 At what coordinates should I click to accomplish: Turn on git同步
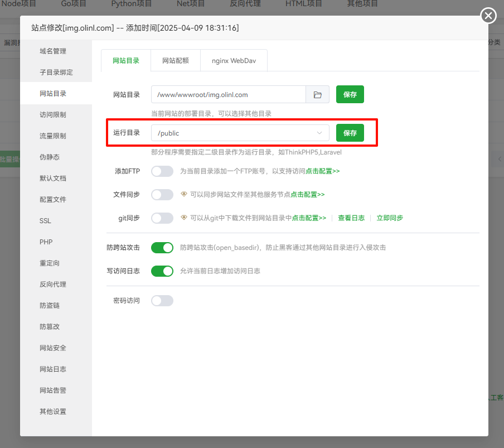pos(162,218)
